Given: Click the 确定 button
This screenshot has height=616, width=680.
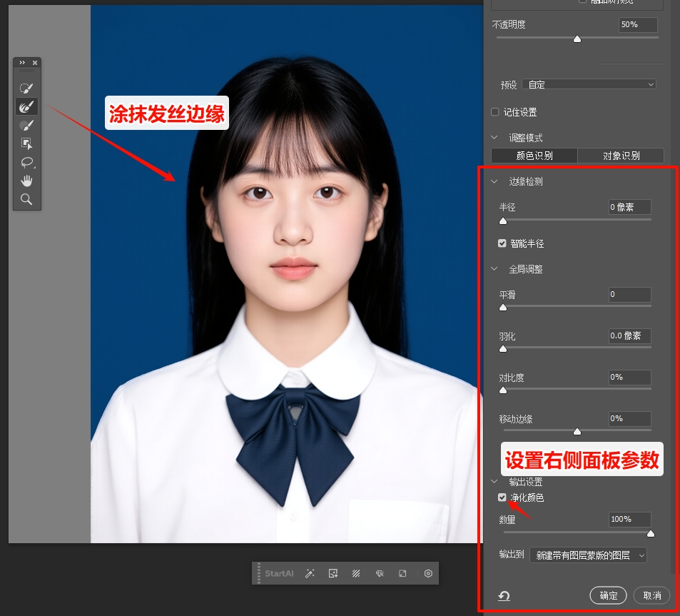Looking at the screenshot, I should (x=608, y=595).
